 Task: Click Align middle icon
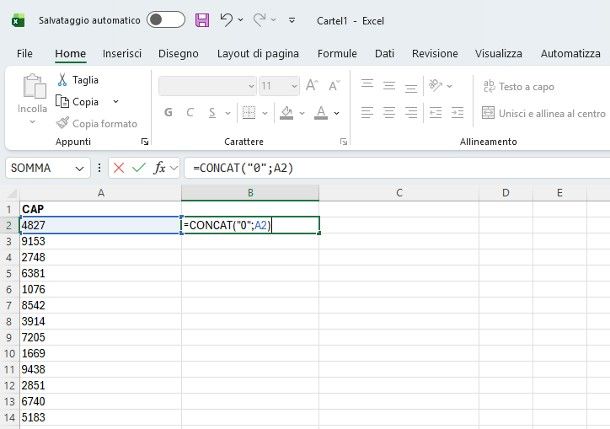[389, 85]
